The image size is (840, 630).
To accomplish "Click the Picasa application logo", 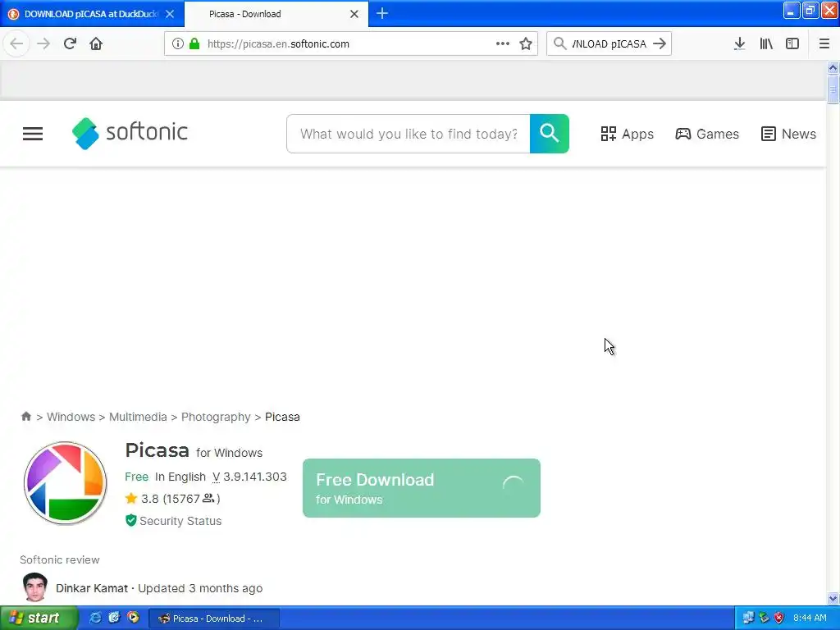I will tap(66, 482).
